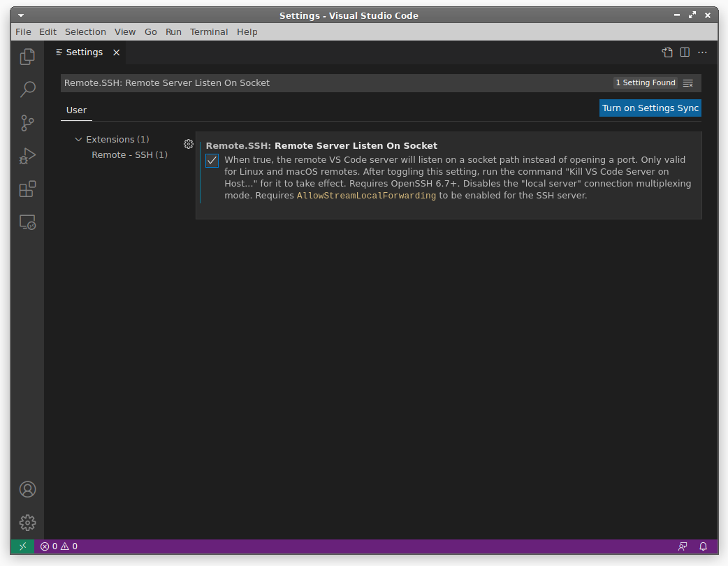
Task: Close the Visual Studio Code window
Action: pos(708,15)
